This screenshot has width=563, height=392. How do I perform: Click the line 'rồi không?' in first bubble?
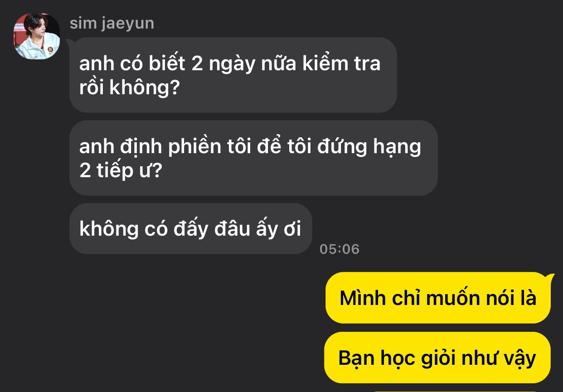(x=130, y=88)
